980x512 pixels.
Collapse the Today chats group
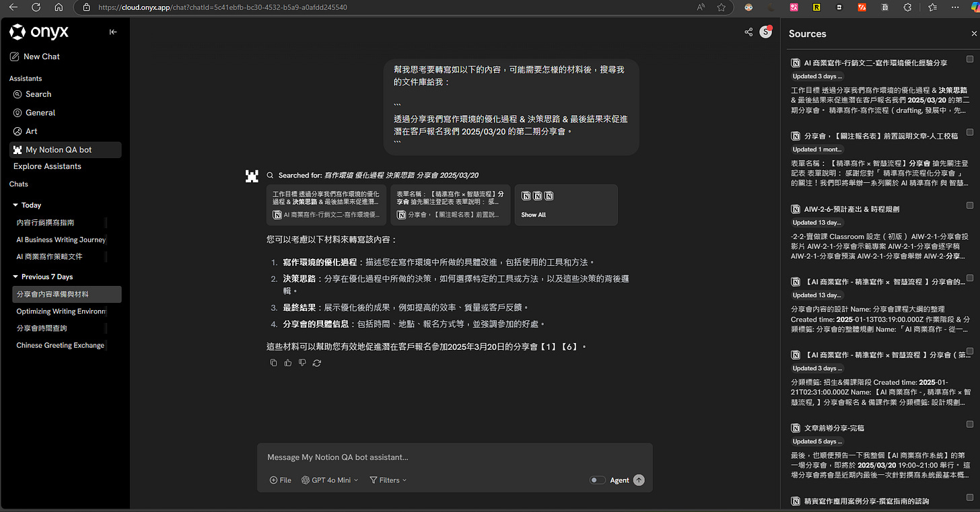(x=27, y=205)
